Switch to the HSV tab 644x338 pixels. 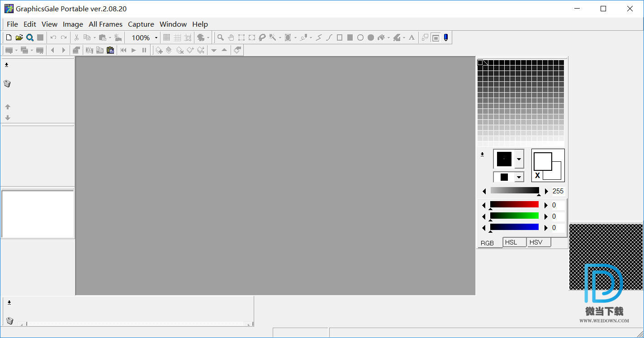point(539,242)
